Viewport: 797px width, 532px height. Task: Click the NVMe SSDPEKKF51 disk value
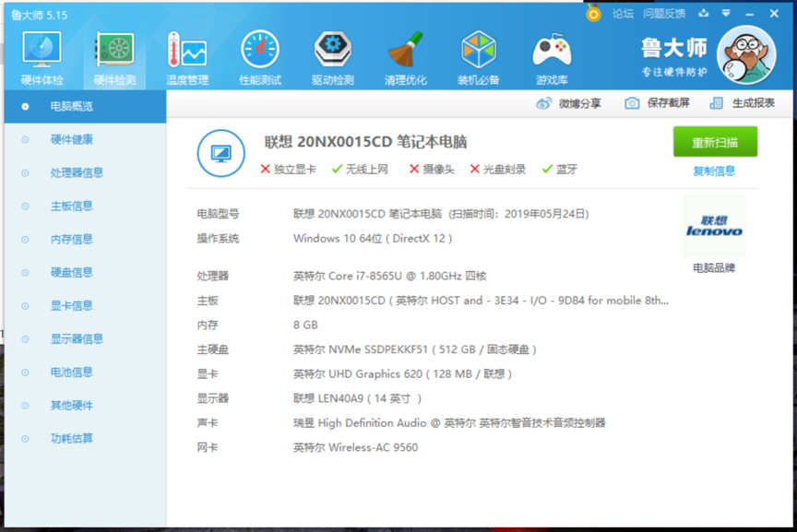click(x=415, y=349)
